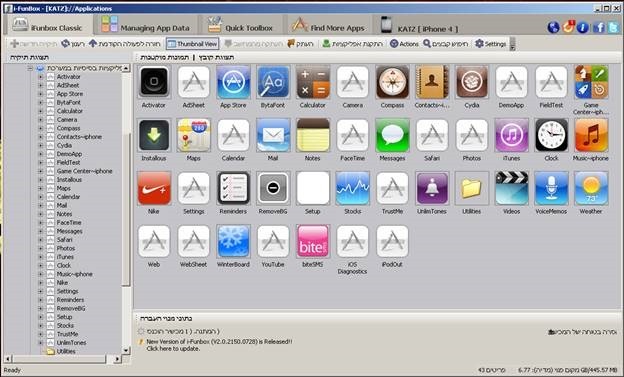Select the Calculator app icon
Screen dimensions: 624x377
point(313,82)
